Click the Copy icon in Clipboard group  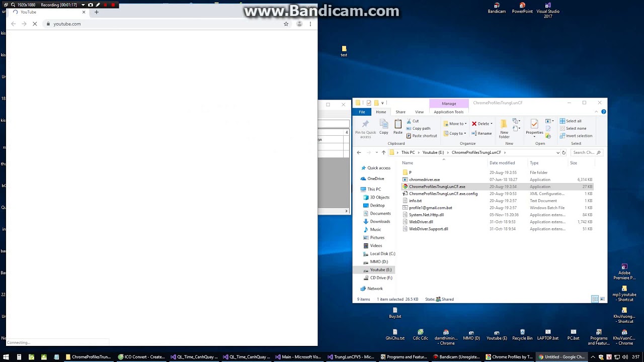(x=384, y=127)
